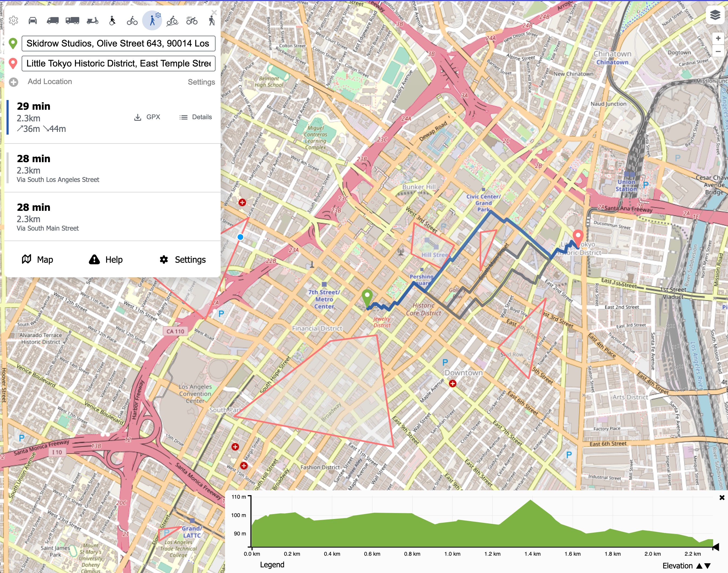728x573 pixels.
Task: Toggle custom model gear icon
Action: (x=14, y=21)
